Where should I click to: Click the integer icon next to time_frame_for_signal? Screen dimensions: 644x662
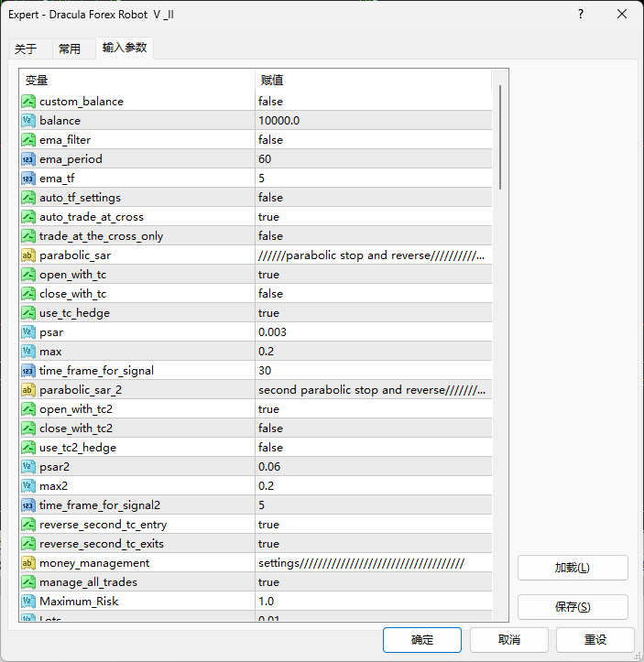28,371
